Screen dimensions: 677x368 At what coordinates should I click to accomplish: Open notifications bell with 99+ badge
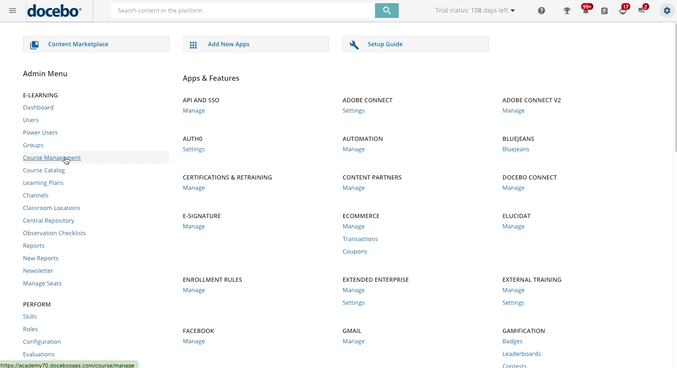pyautogui.click(x=585, y=10)
